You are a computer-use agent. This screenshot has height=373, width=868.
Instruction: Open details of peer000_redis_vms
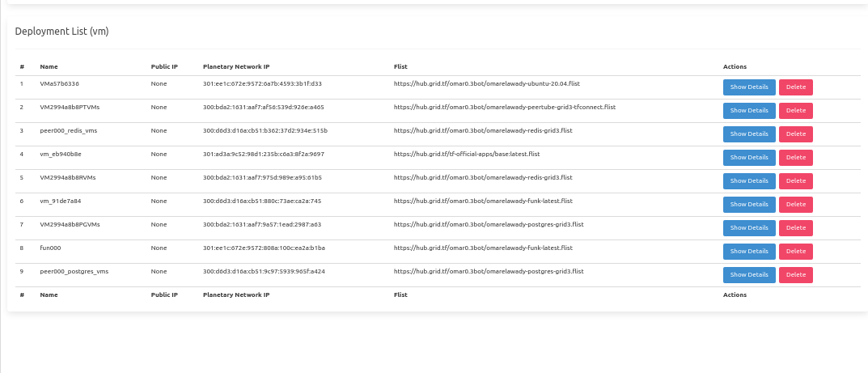tap(749, 134)
